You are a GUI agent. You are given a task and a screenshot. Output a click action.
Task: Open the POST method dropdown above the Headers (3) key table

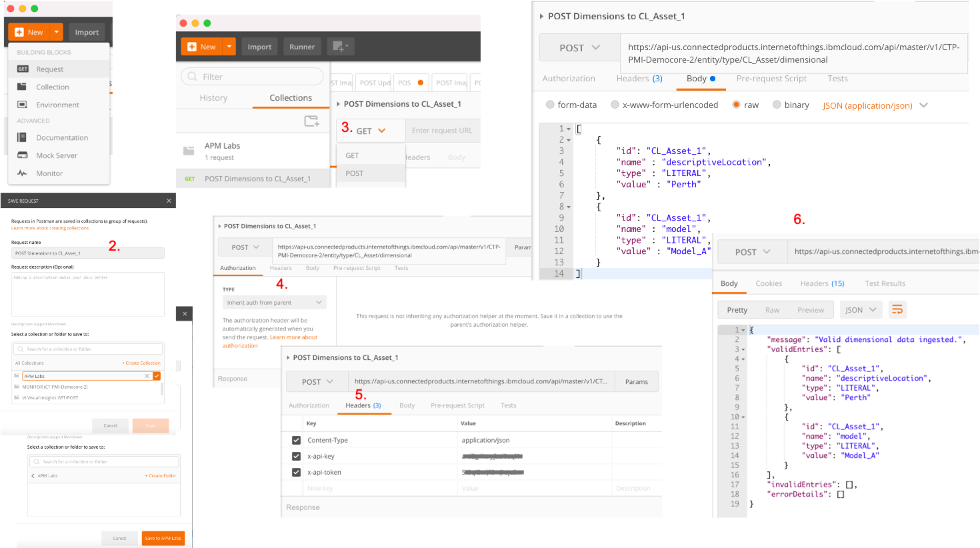point(317,382)
